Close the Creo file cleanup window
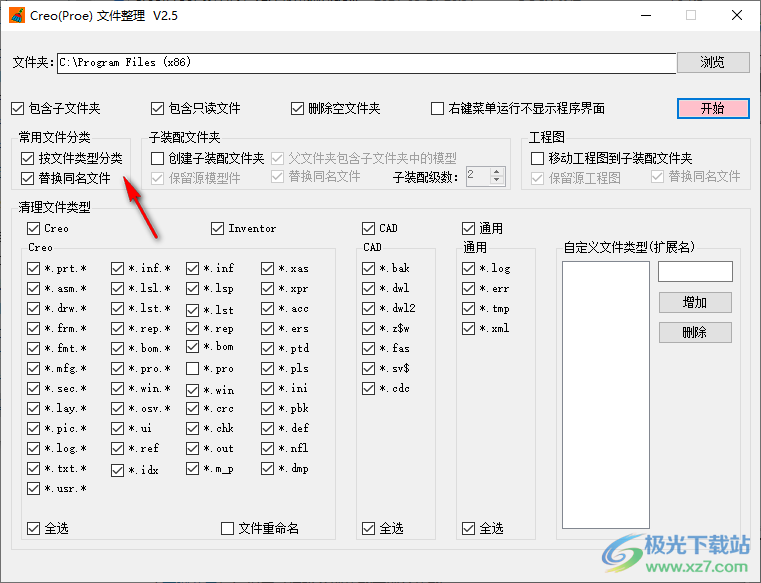Viewport: 761px width, 583px height. coord(737,16)
